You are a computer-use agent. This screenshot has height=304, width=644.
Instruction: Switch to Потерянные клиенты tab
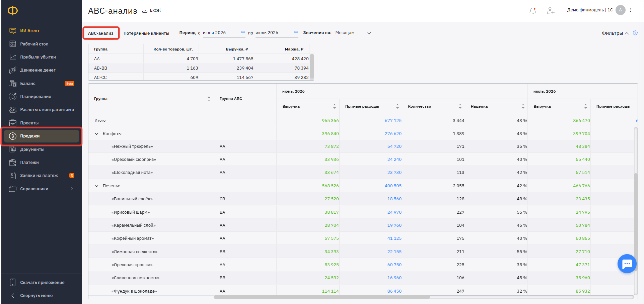coord(146,33)
